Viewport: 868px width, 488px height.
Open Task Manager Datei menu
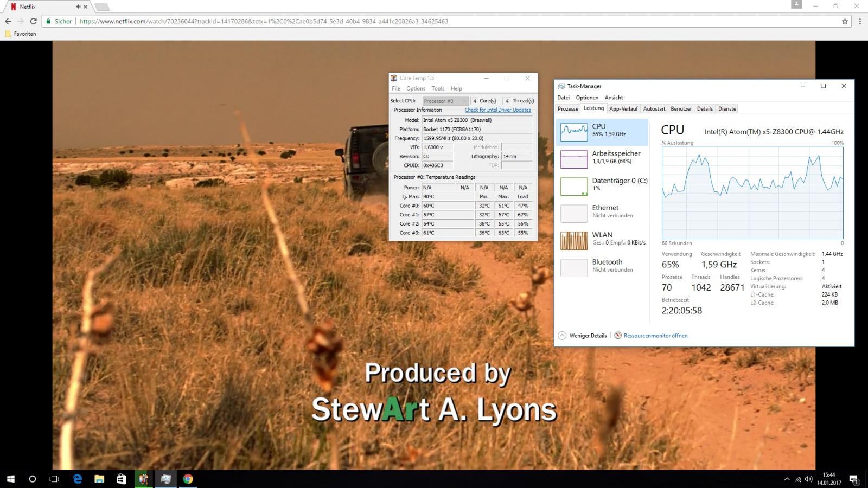click(x=563, y=98)
